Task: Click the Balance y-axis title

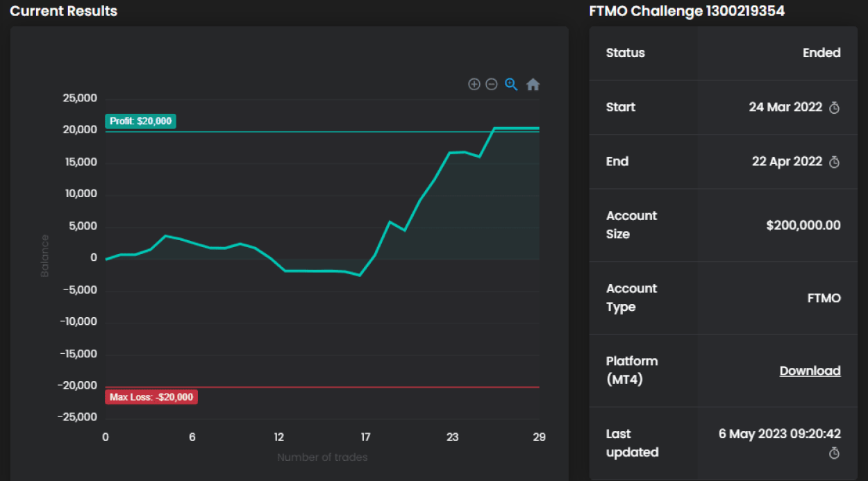Action: coord(45,255)
